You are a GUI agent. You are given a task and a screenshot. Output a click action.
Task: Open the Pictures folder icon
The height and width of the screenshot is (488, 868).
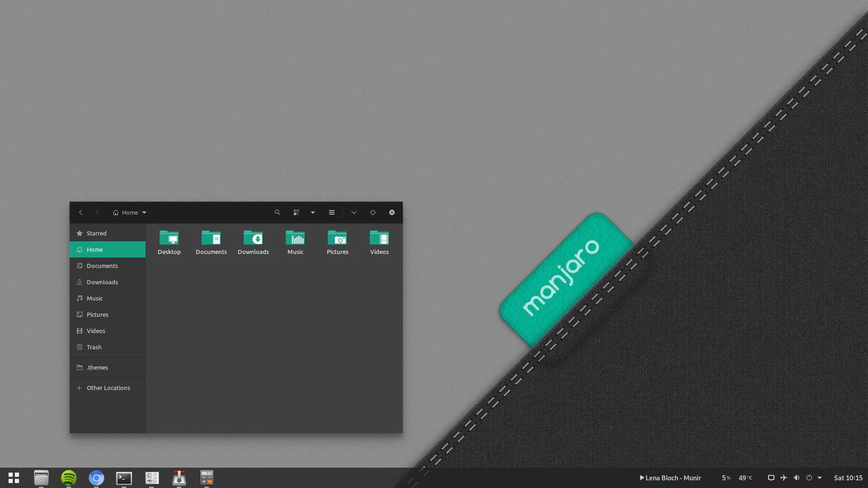pyautogui.click(x=337, y=238)
